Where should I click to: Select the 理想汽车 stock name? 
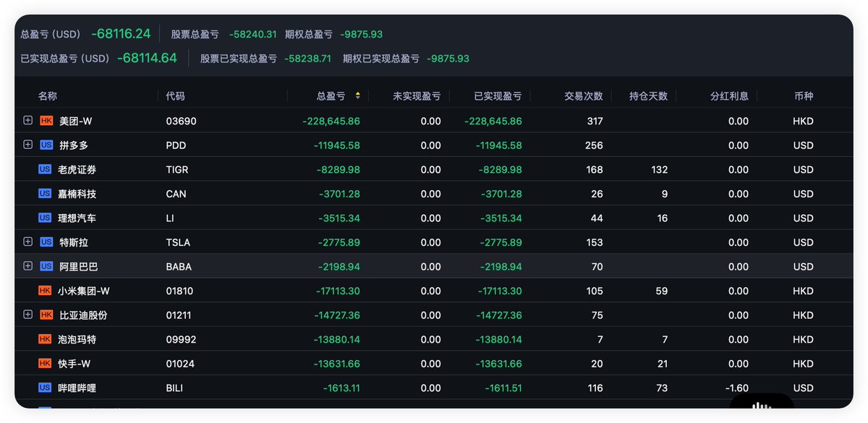pyautogui.click(x=77, y=218)
